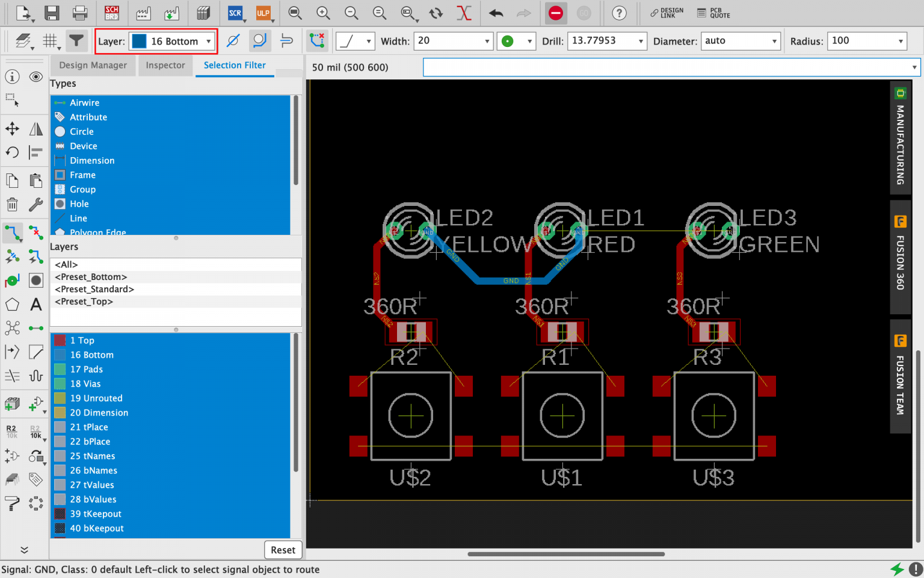This screenshot has width=924, height=578.
Task: Toggle the Selection Filter funnel
Action: 76,41
